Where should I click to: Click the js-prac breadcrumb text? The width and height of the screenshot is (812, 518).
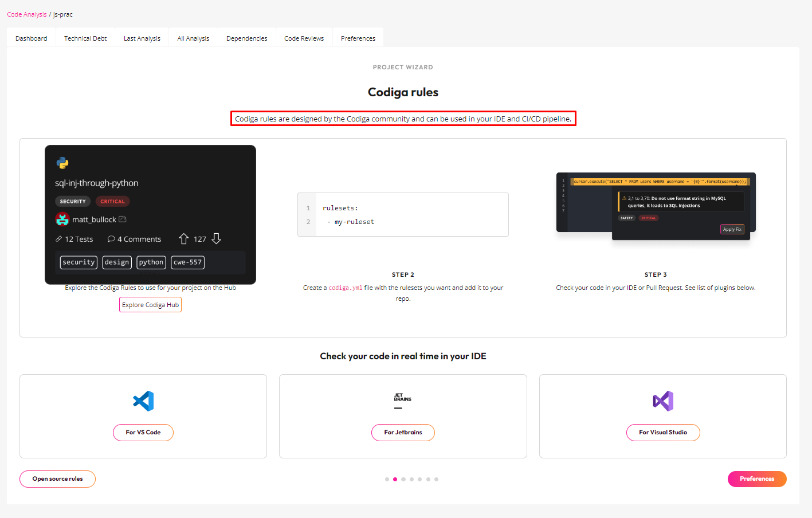pos(63,14)
